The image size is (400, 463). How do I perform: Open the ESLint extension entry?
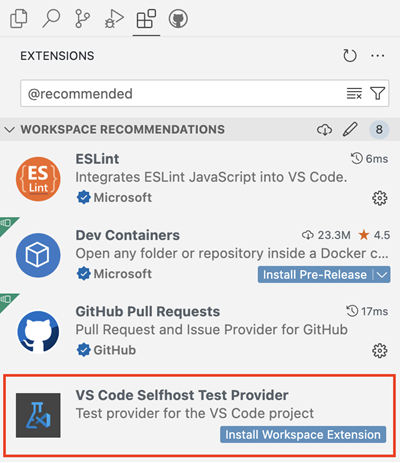pos(200,179)
